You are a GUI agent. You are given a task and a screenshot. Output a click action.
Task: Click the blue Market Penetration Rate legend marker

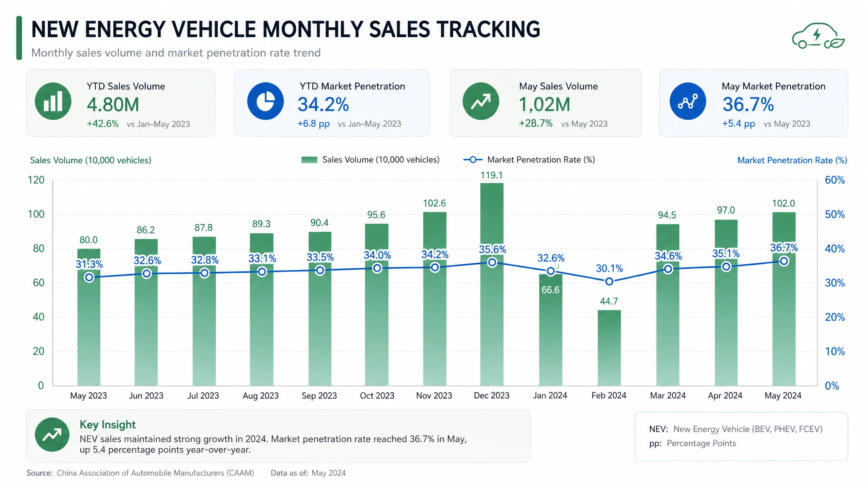click(473, 160)
